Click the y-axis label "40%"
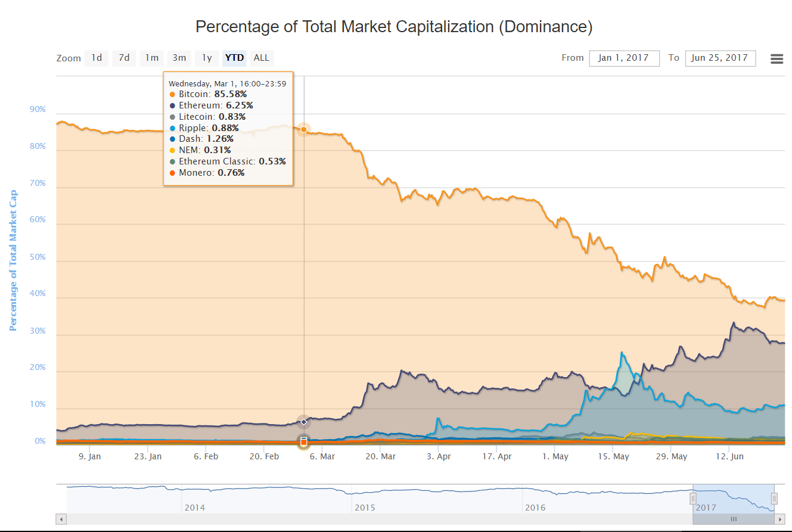Viewport: 792px width, 532px height. (38, 294)
